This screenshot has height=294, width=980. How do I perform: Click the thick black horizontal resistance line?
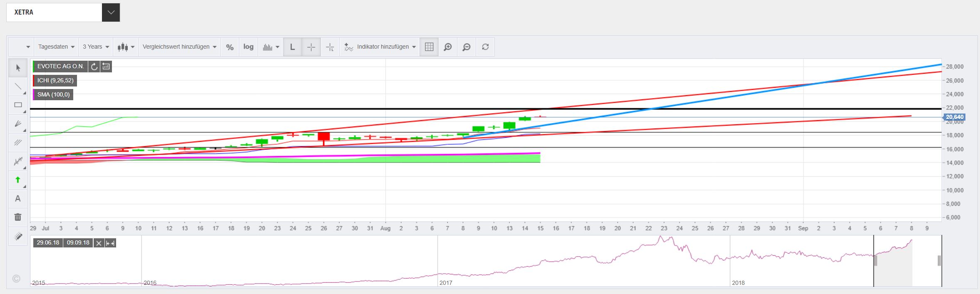(x=486, y=109)
